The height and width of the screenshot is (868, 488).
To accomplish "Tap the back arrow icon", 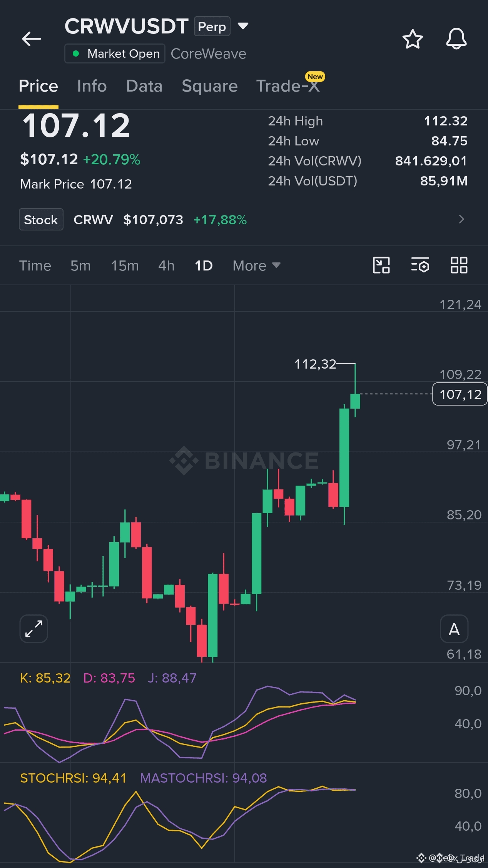I will tap(32, 39).
